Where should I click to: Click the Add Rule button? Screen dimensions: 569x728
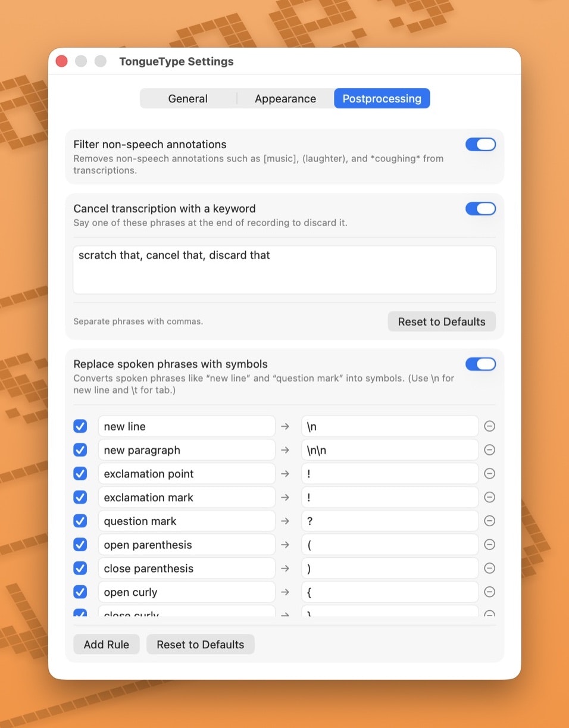(107, 645)
